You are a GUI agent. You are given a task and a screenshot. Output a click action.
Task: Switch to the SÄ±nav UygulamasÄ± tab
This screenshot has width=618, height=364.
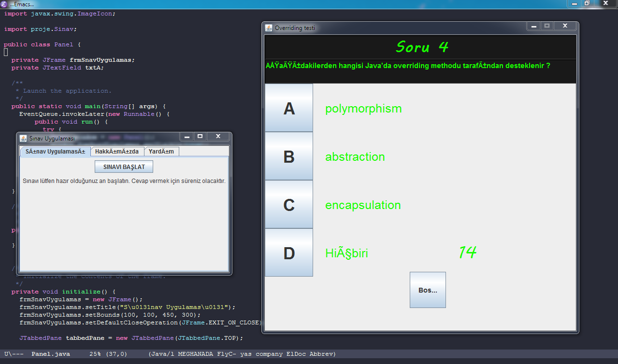coord(55,152)
